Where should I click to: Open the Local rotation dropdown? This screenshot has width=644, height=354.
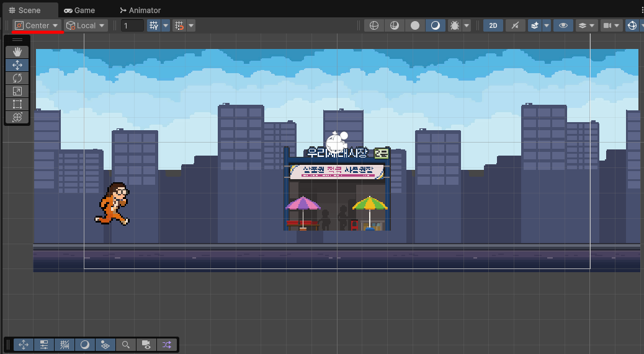click(x=86, y=25)
